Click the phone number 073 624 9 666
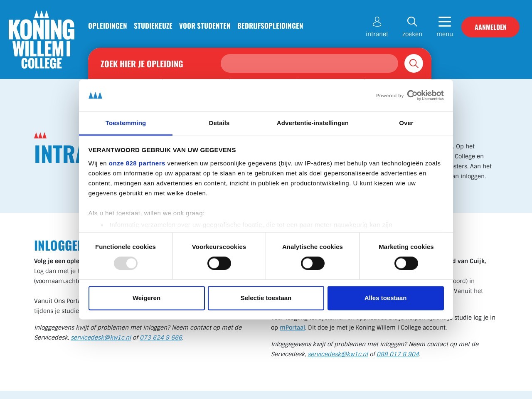The height and width of the screenshot is (399, 532). 161,337
